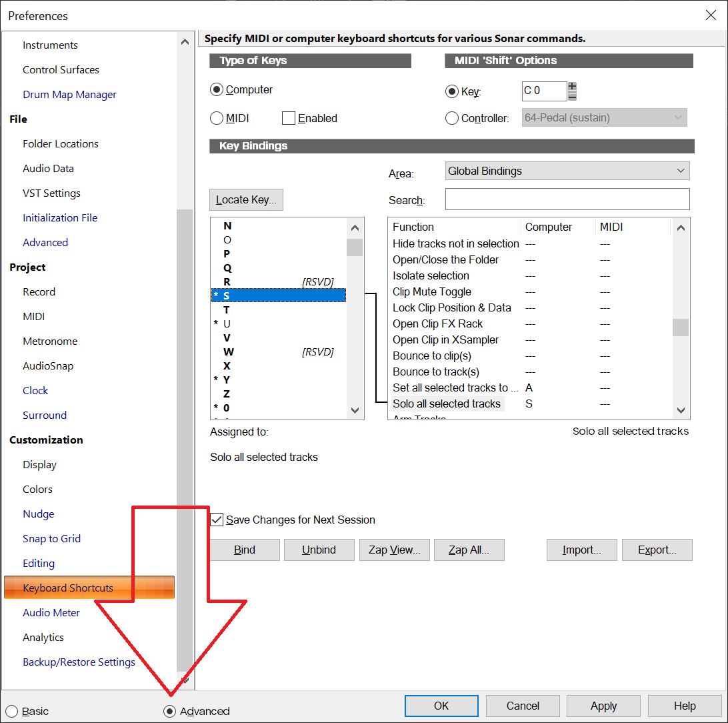The width and height of the screenshot is (728, 723).
Task: Decrement the Key value with minus stepper
Action: [x=572, y=96]
